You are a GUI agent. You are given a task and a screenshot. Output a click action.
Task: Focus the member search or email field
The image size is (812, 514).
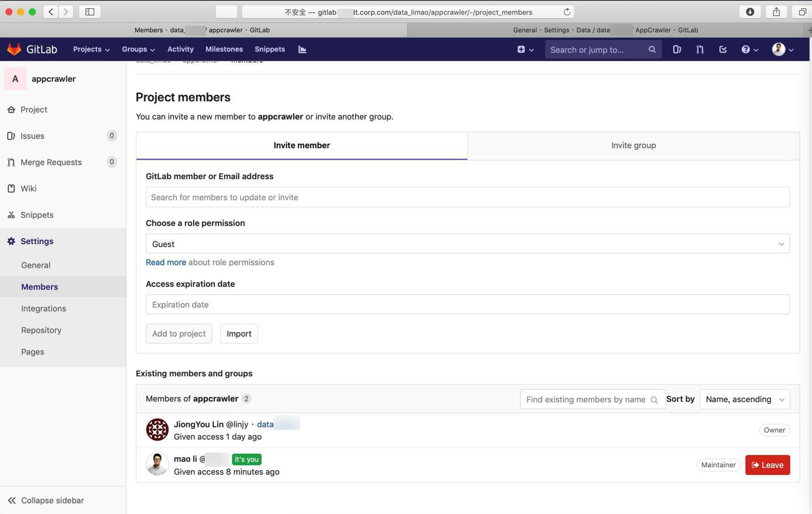tap(467, 197)
